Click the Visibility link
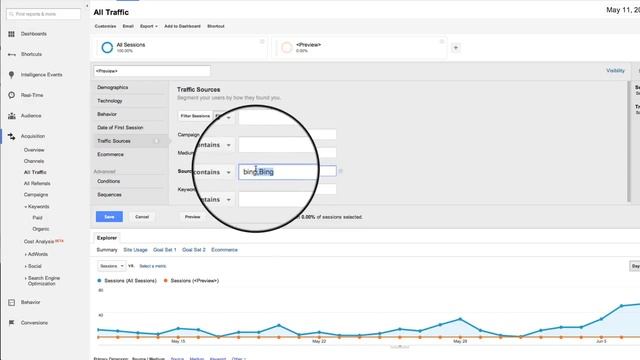Screen dimensions: 640x360 click(616, 71)
